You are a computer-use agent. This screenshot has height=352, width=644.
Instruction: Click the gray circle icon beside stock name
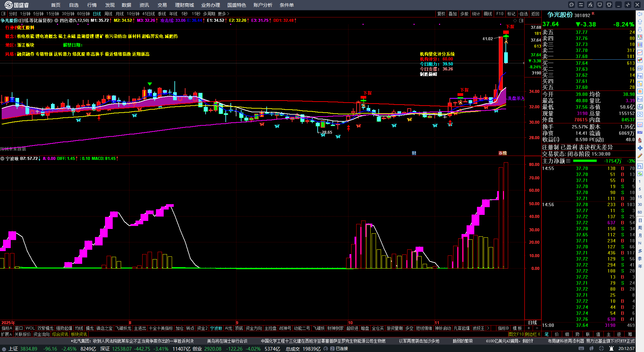coord(56,20)
